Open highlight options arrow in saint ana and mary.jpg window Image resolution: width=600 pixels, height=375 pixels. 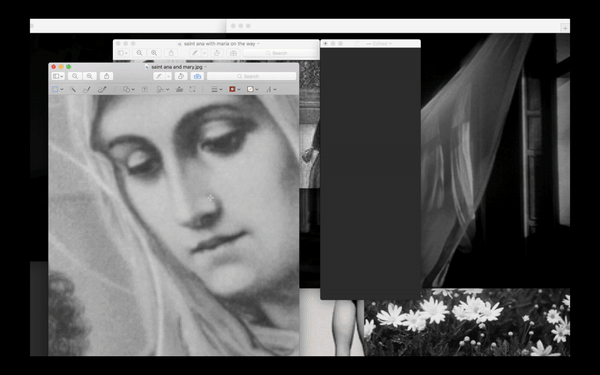(x=168, y=76)
